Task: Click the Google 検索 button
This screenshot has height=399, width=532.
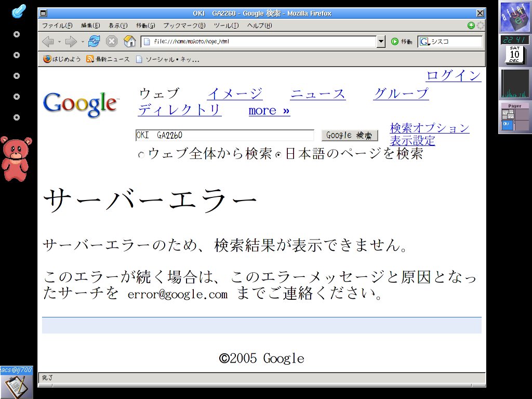Action: (x=350, y=136)
